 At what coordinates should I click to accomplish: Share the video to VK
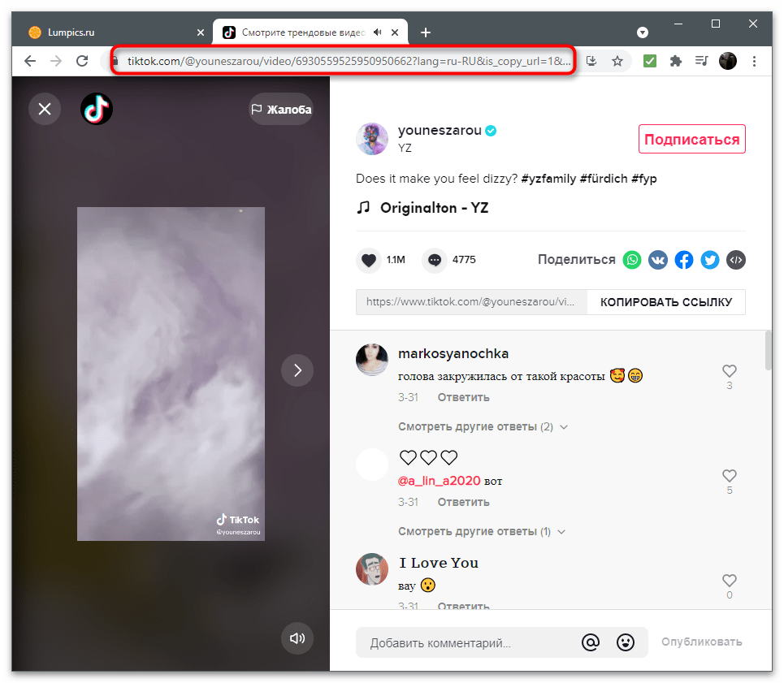[x=658, y=260]
